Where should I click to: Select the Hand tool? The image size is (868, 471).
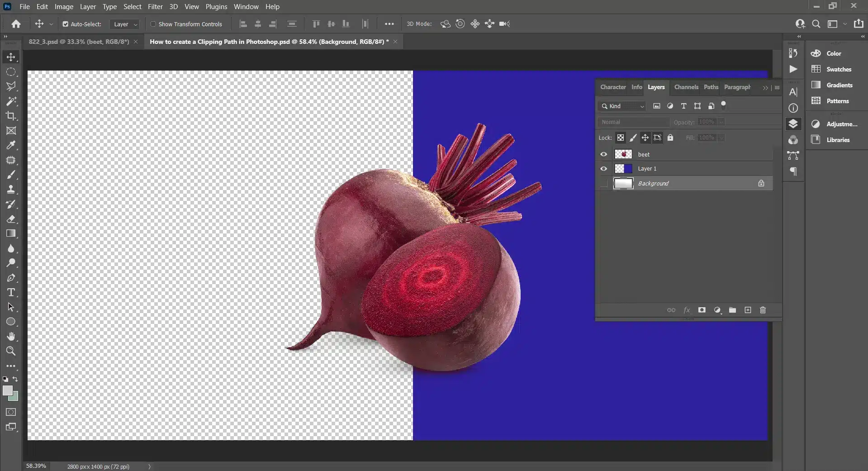tap(11, 336)
